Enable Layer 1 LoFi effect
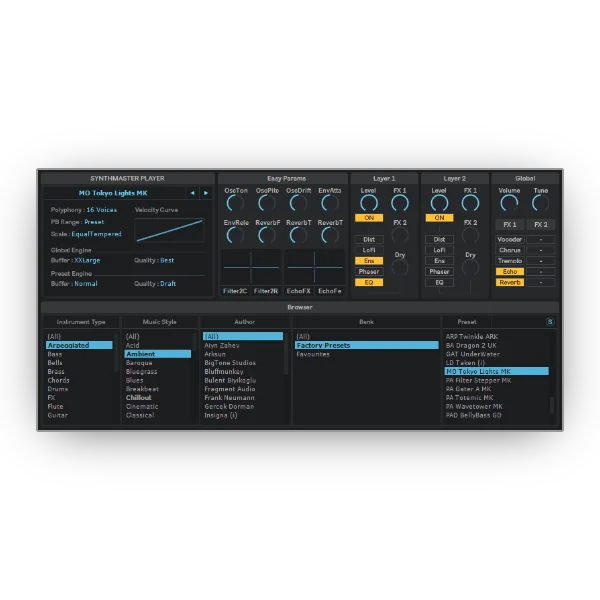This screenshot has width=600, height=600. click(369, 250)
